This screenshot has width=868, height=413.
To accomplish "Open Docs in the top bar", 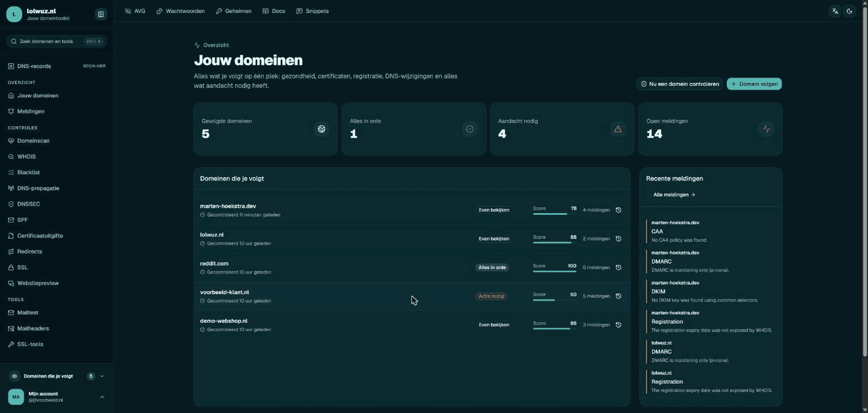I will pos(274,11).
